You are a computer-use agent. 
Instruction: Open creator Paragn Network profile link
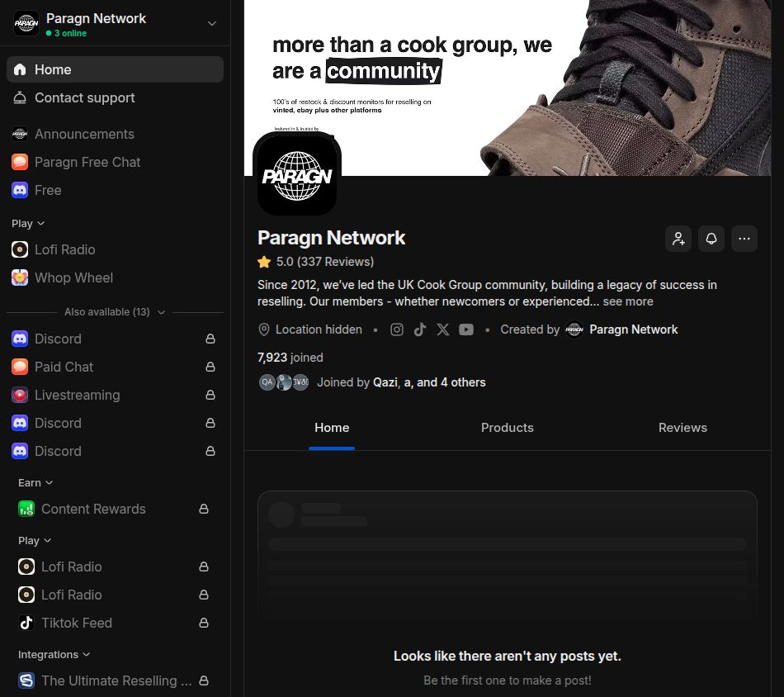coord(622,330)
